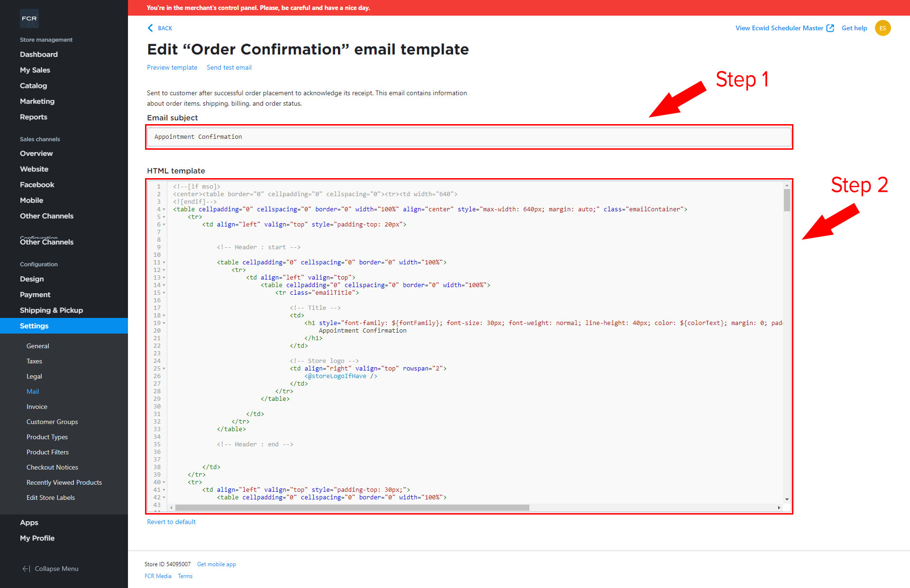Click the Send test email link
The image size is (910, 588).
(x=229, y=67)
